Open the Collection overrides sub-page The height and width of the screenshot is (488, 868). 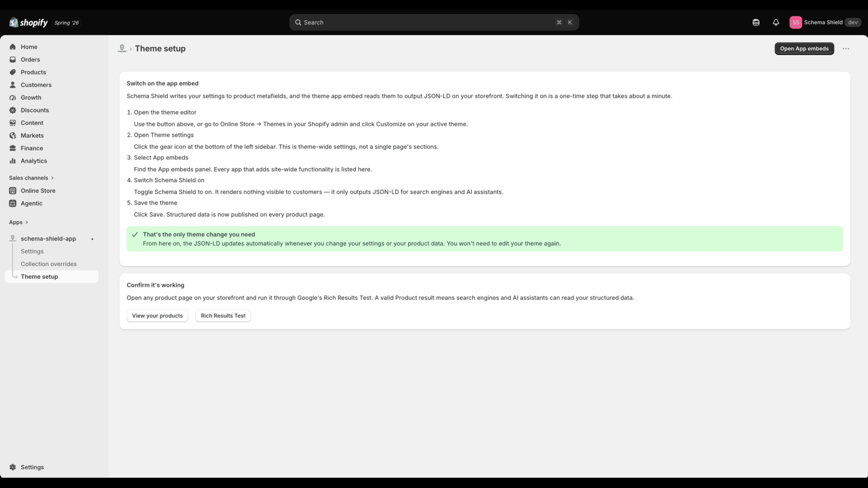49,264
